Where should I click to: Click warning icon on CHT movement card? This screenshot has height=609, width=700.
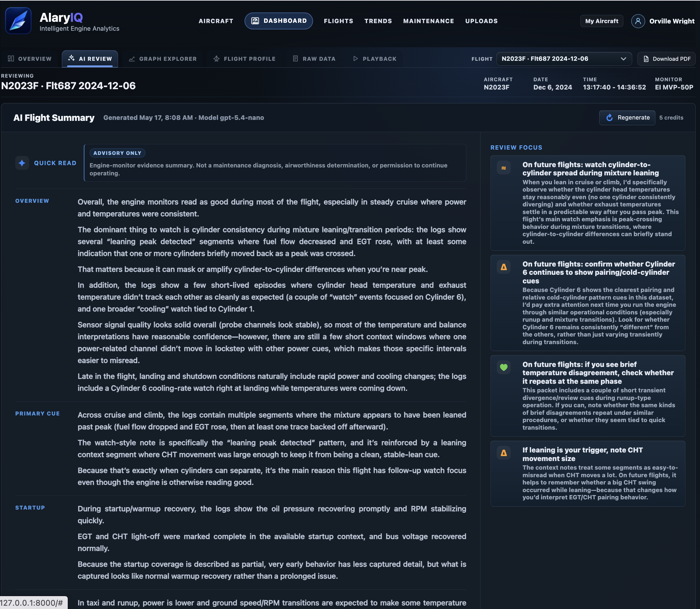(503, 453)
